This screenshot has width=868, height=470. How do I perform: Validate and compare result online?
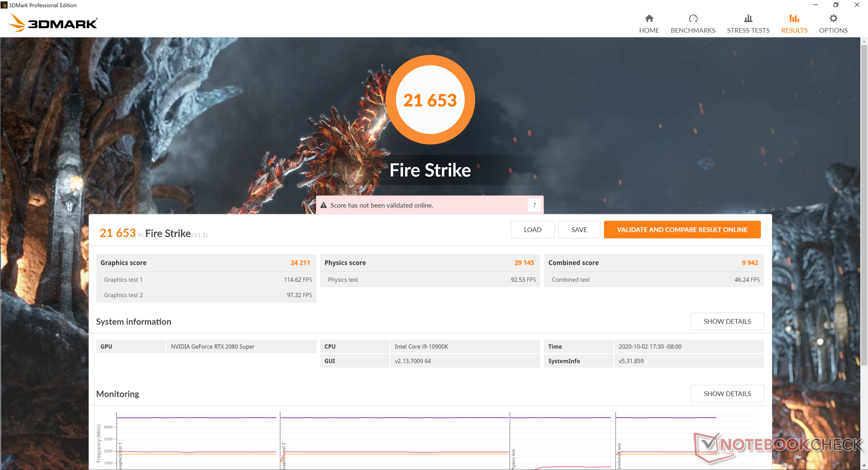(x=682, y=230)
